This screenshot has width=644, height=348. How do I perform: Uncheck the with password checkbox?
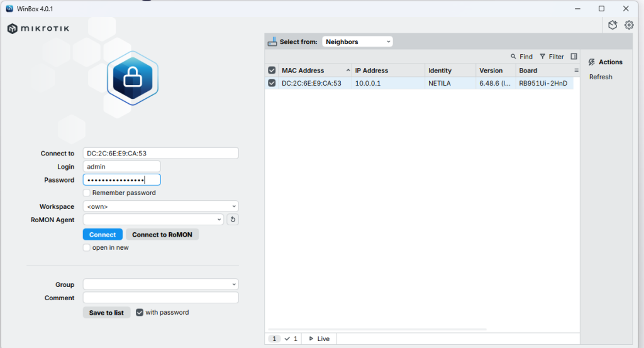click(x=140, y=313)
